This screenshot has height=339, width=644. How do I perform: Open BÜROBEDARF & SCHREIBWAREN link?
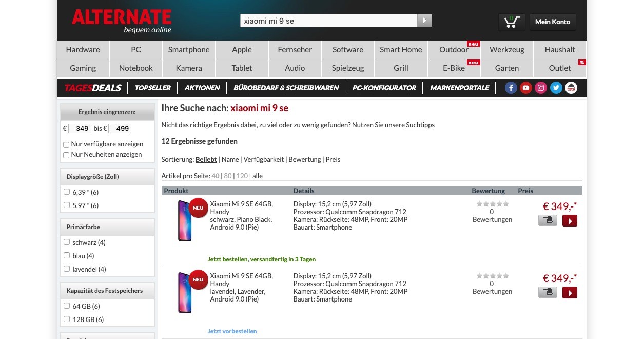click(286, 88)
